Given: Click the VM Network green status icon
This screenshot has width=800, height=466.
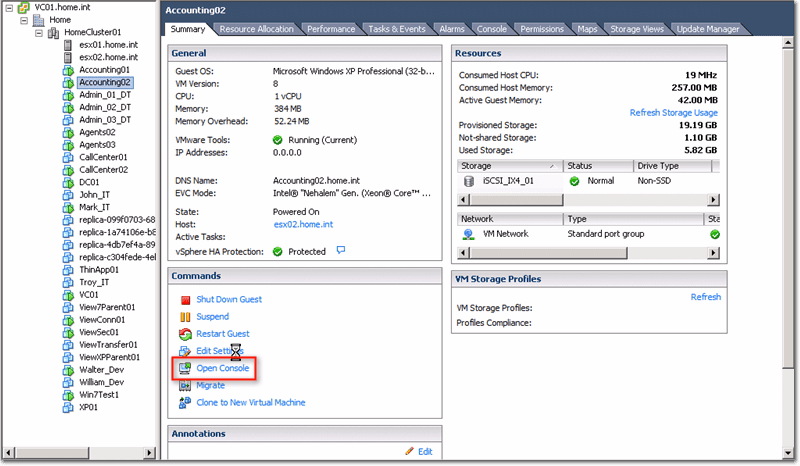Looking at the screenshot, I should point(715,234).
